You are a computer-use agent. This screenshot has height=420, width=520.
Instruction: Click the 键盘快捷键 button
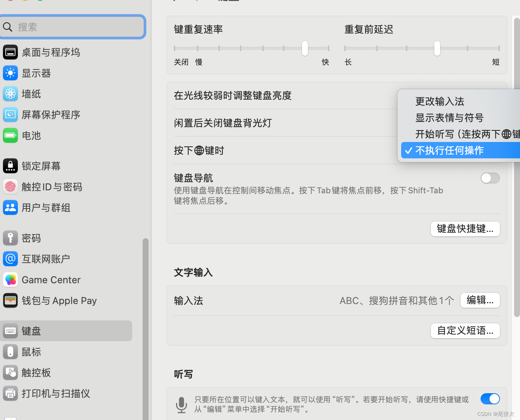point(465,229)
